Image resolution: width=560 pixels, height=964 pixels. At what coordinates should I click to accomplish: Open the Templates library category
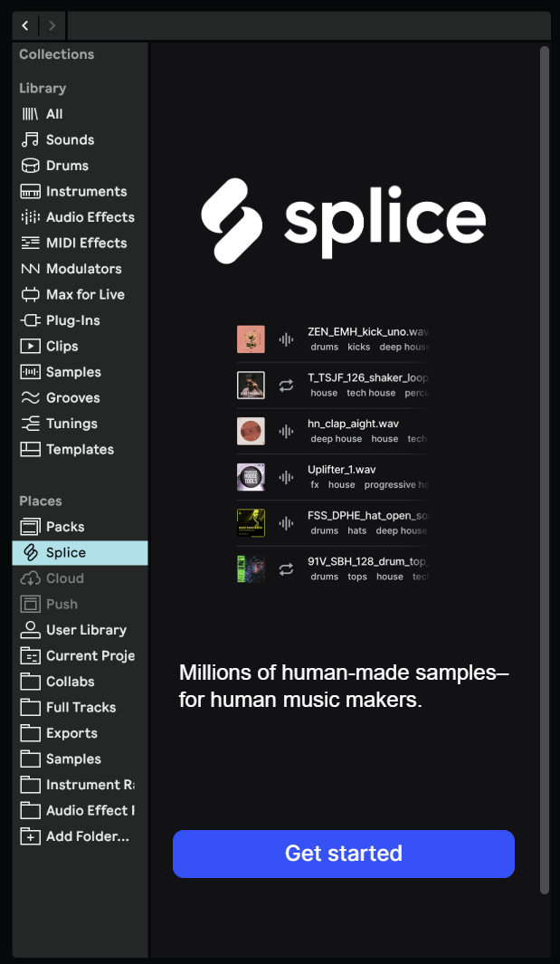(x=80, y=450)
